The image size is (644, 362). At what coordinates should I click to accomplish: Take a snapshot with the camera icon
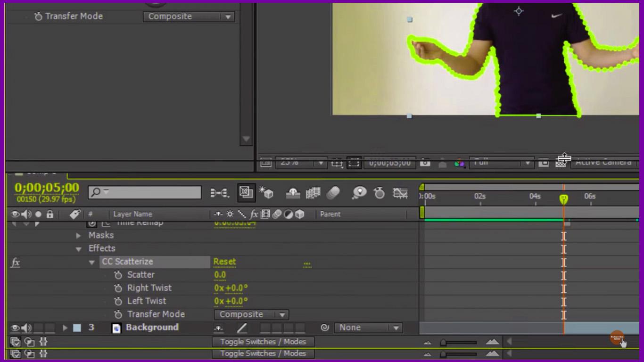425,163
